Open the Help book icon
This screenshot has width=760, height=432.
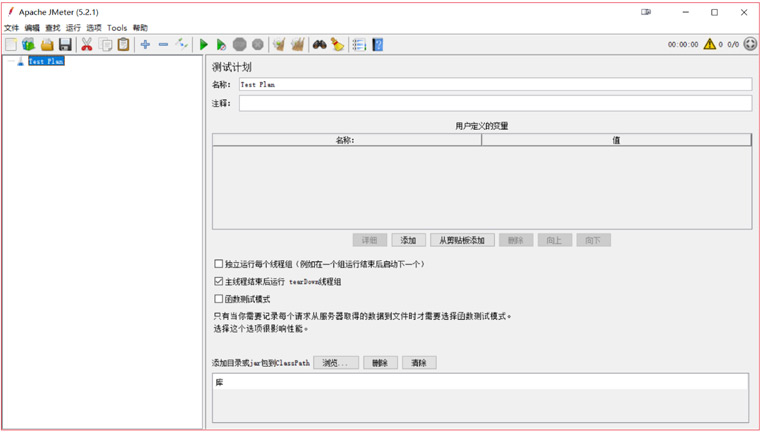[x=378, y=45]
